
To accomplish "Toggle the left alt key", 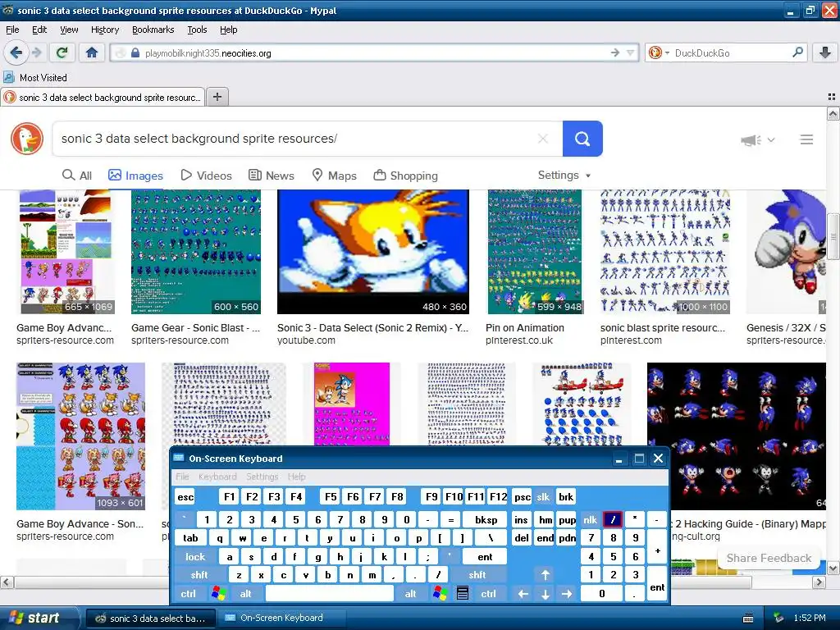I will (246, 594).
